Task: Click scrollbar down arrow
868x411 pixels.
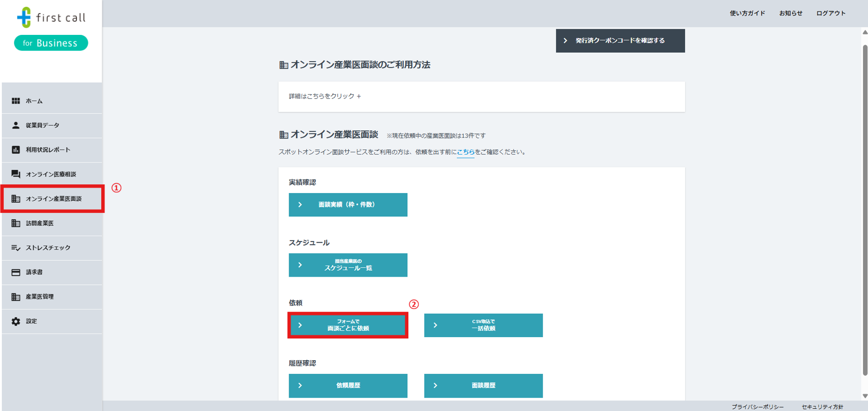Action: (x=865, y=396)
